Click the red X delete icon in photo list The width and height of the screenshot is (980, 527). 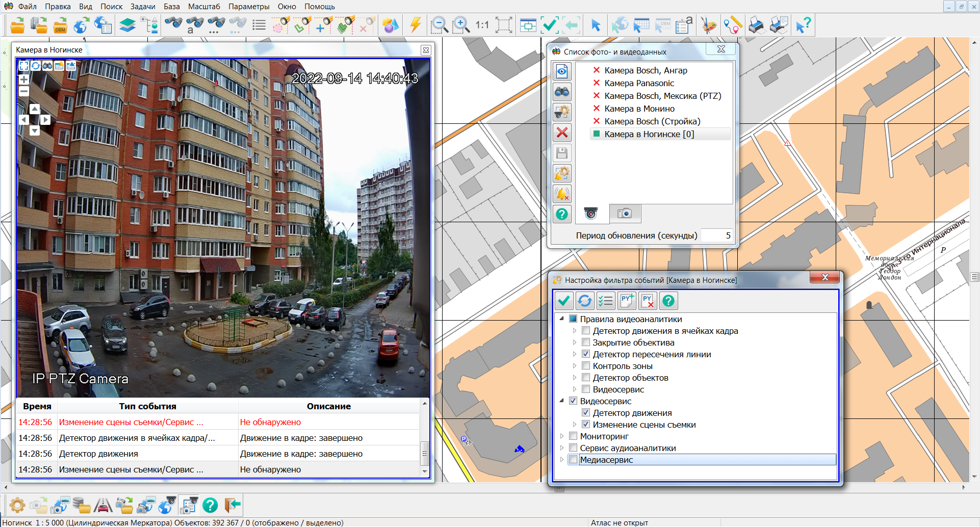click(x=562, y=133)
